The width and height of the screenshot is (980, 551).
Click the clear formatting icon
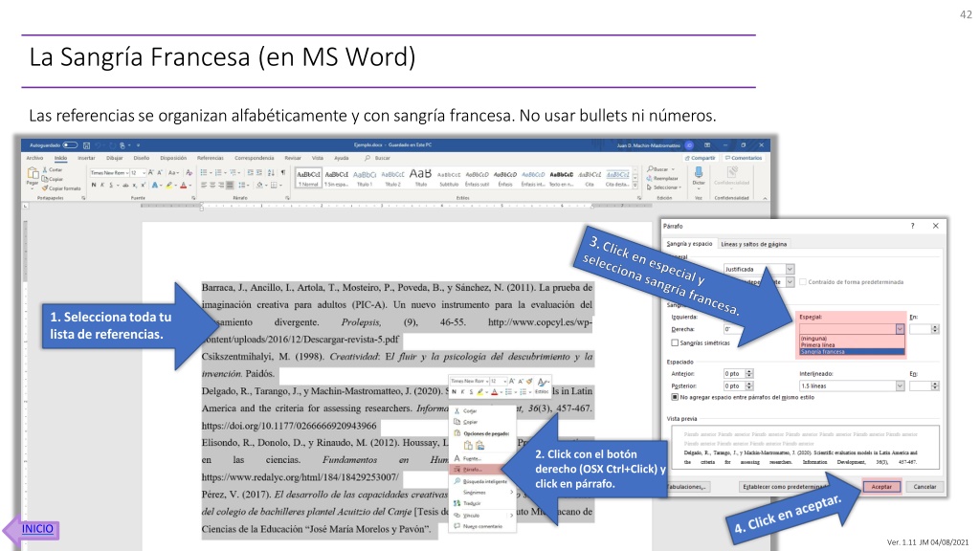tap(189, 173)
